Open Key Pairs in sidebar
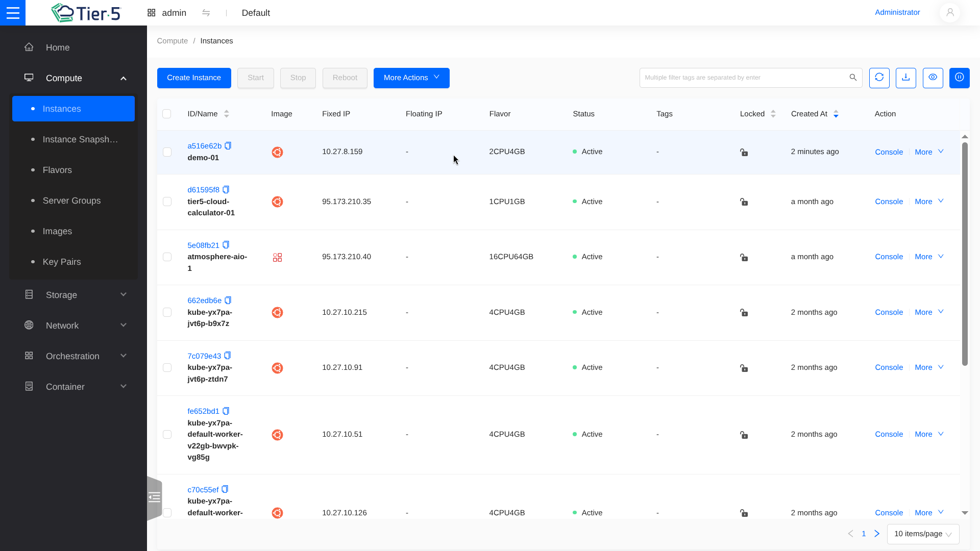This screenshot has width=980, height=551. (62, 262)
